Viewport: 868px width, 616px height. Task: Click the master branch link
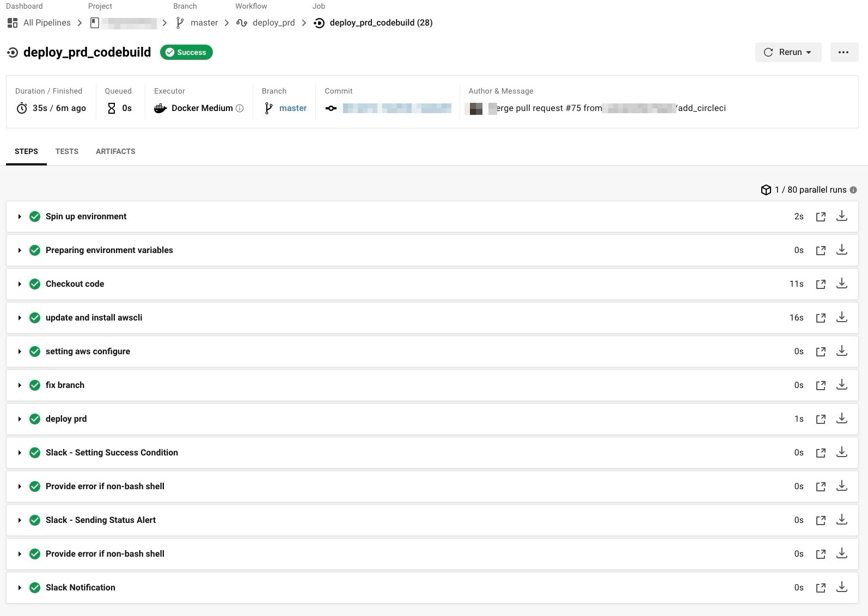point(292,108)
